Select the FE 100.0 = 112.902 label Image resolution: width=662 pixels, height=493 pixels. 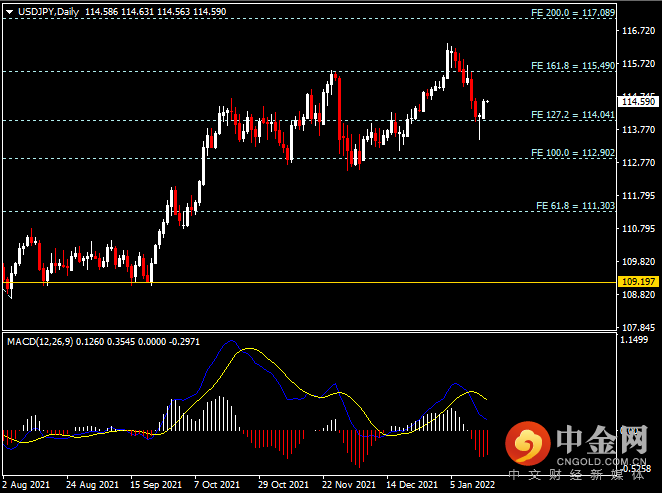(x=573, y=153)
